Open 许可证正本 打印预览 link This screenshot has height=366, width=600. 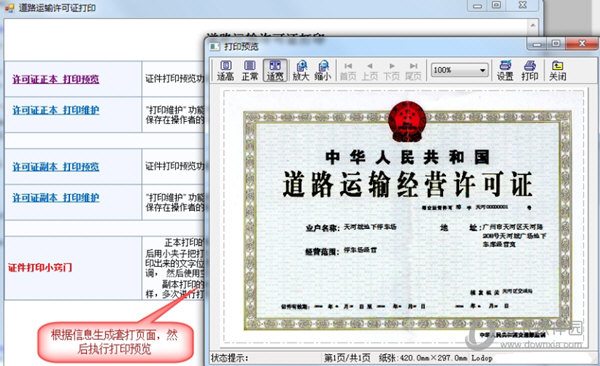click(56, 79)
